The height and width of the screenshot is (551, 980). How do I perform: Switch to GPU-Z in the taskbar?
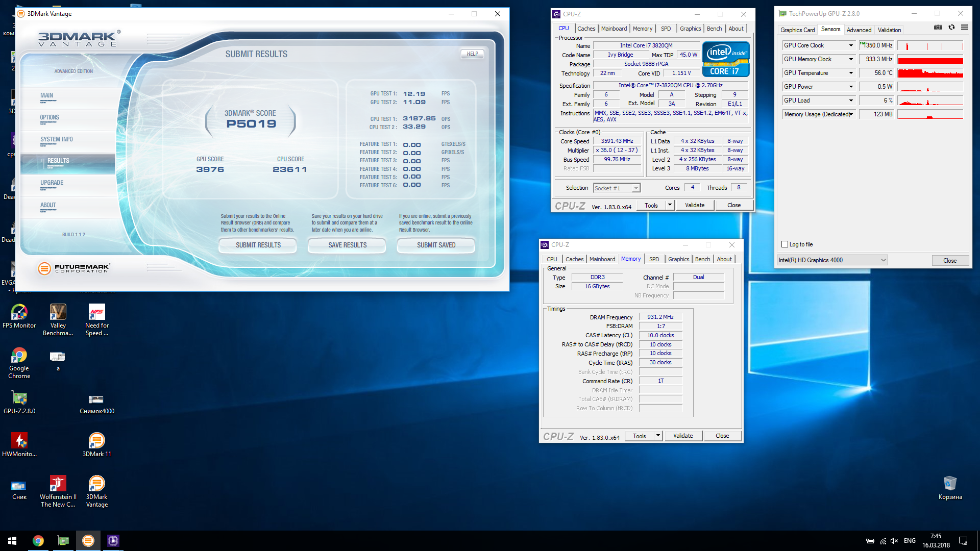63,541
